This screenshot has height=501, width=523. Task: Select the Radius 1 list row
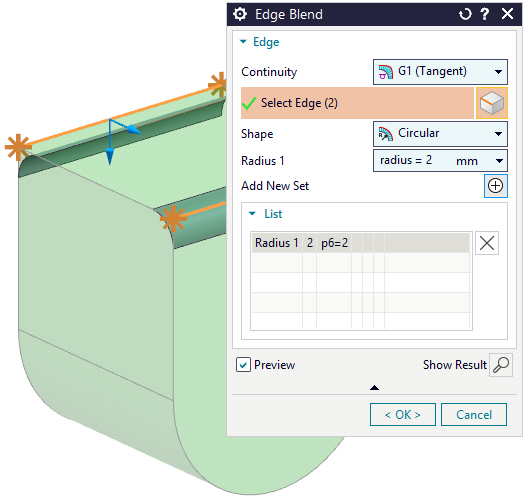[361, 243]
